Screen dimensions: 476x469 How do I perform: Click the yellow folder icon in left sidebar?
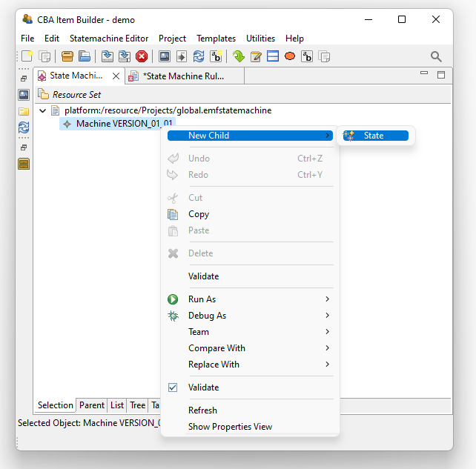24,111
